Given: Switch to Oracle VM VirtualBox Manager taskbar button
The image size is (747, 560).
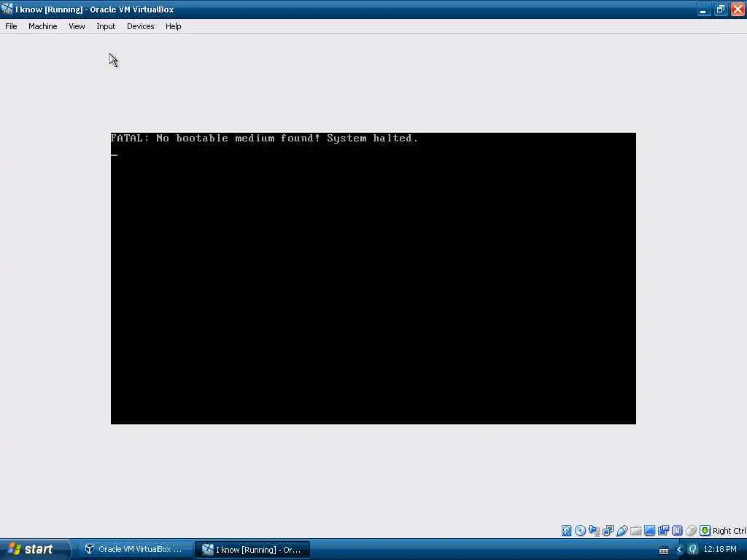Looking at the screenshot, I should pyautogui.click(x=135, y=549).
